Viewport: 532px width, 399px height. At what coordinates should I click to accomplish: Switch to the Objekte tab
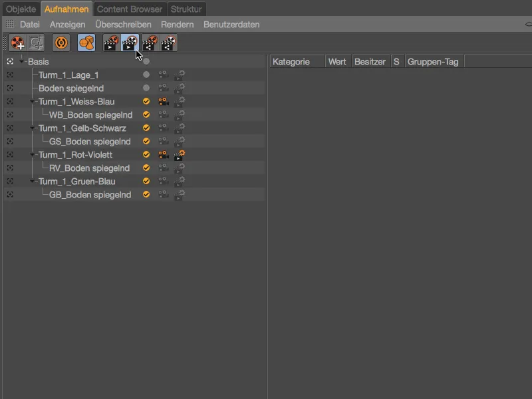(21, 9)
